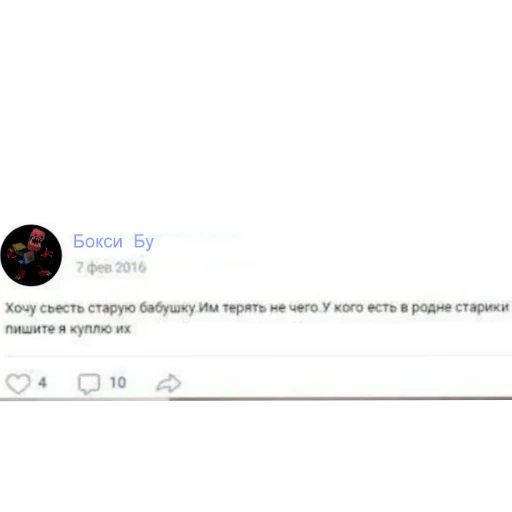Screen dimensions: 512x512
Task: Click the light played portion of progress bar
Action: (84, 399)
